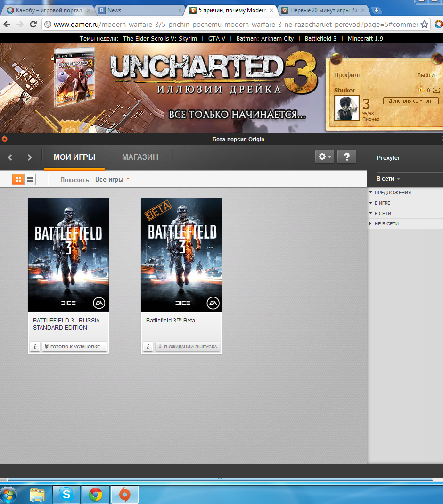Open The Elder Scrolls V: Skyrim topic
The image size is (443, 504).
click(x=160, y=39)
